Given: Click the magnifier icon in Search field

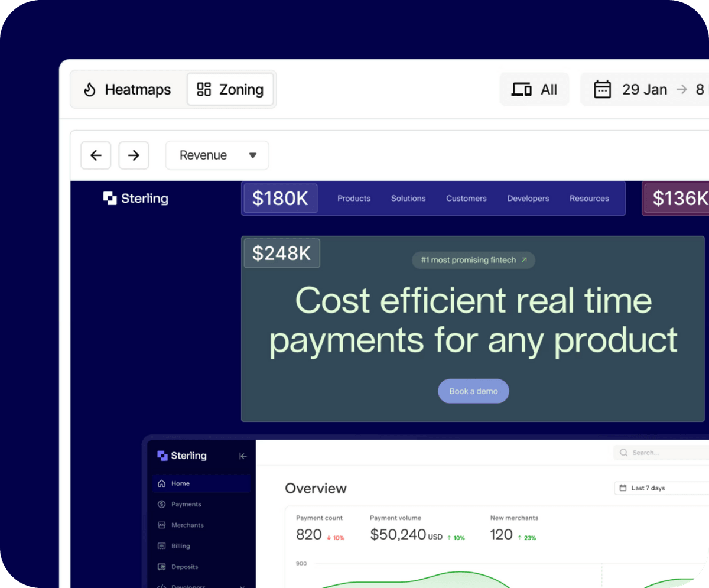Looking at the screenshot, I should 624,453.
